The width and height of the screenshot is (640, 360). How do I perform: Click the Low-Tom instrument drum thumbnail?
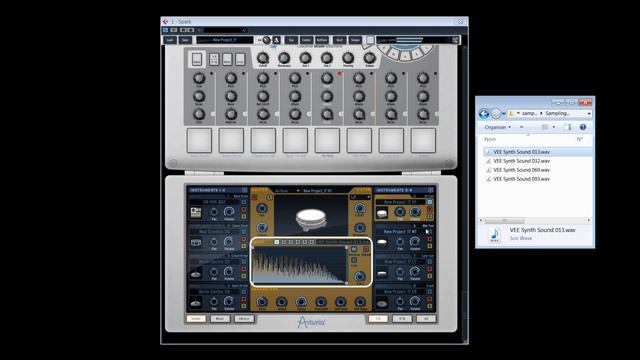[x=382, y=273]
